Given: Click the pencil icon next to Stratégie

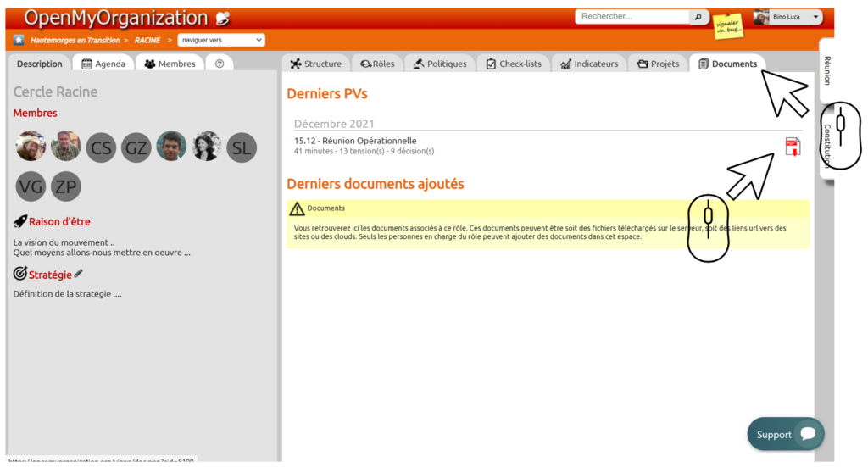Looking at the screenshot, I should coord(79,274).
